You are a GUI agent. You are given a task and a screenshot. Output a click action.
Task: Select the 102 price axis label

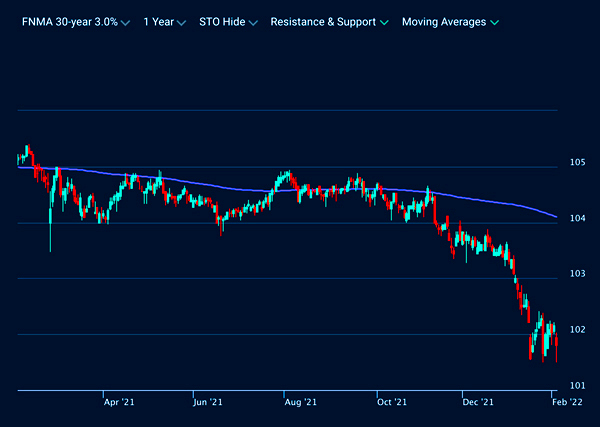577,330
